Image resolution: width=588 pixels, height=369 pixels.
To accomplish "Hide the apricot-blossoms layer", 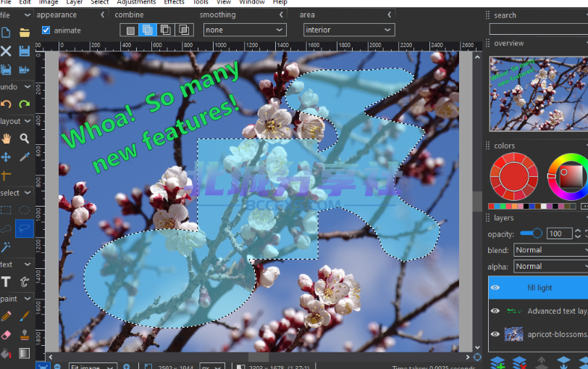I will point(495,334).
